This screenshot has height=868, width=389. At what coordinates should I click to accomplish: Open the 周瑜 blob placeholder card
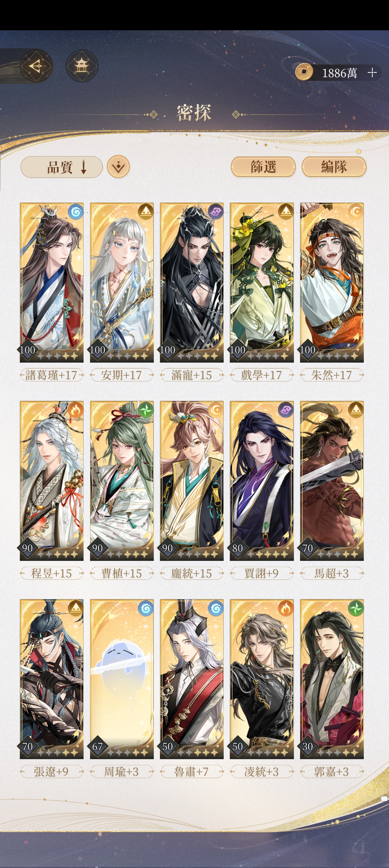(x=122, y=679)
